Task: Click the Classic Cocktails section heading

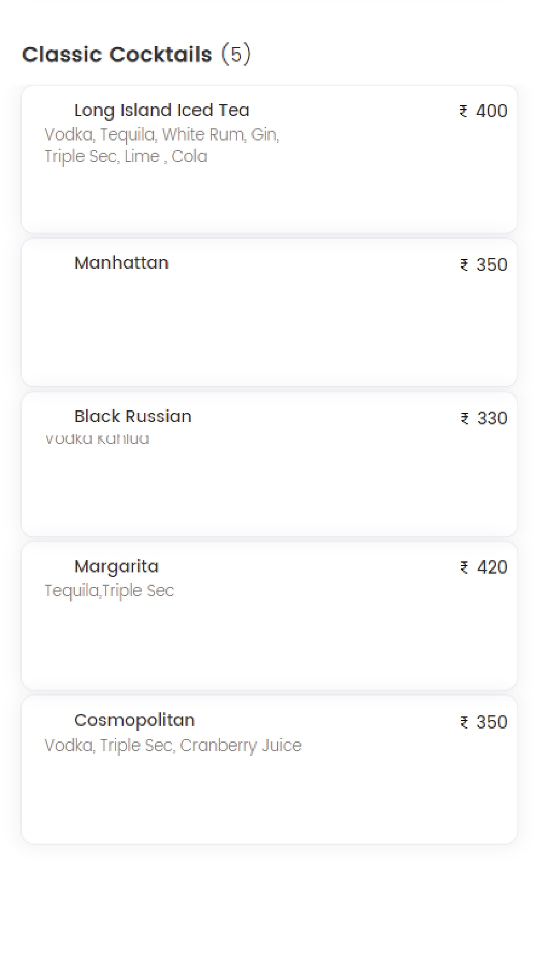Action: (117, 55)
